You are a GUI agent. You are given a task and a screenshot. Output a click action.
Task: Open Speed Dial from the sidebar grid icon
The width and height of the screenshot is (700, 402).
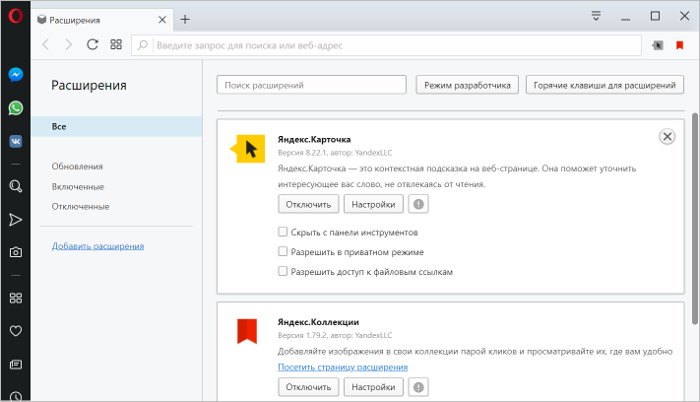16,298
